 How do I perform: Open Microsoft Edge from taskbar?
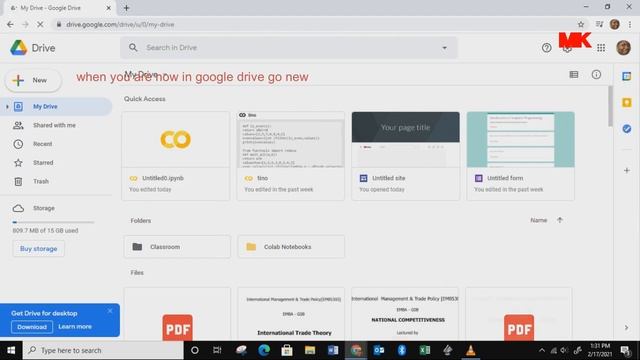tap(264, 350)
